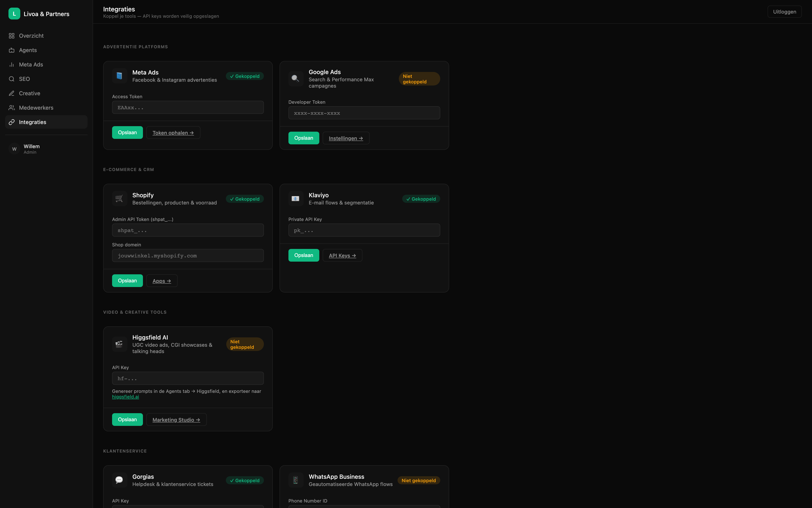The height and width of the screenshot is (508, 812).
Task: Click the green Livoa logo icon
Action: click(x=14, y=14)
